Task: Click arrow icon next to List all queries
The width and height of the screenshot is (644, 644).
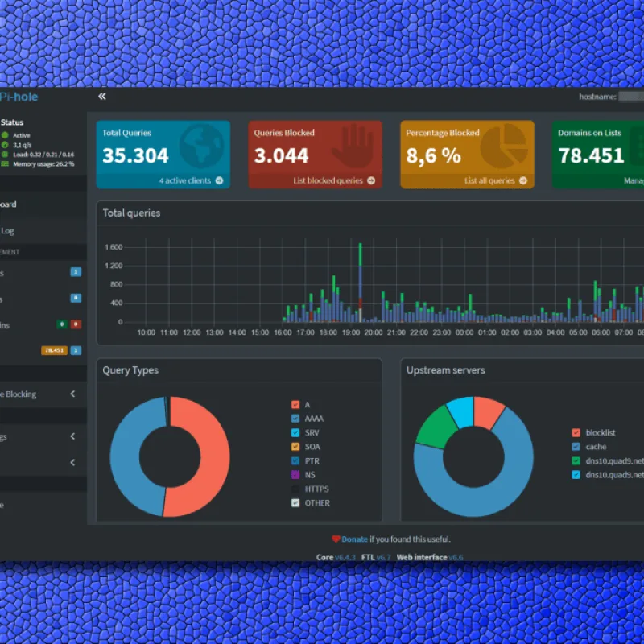Action: 523,180
